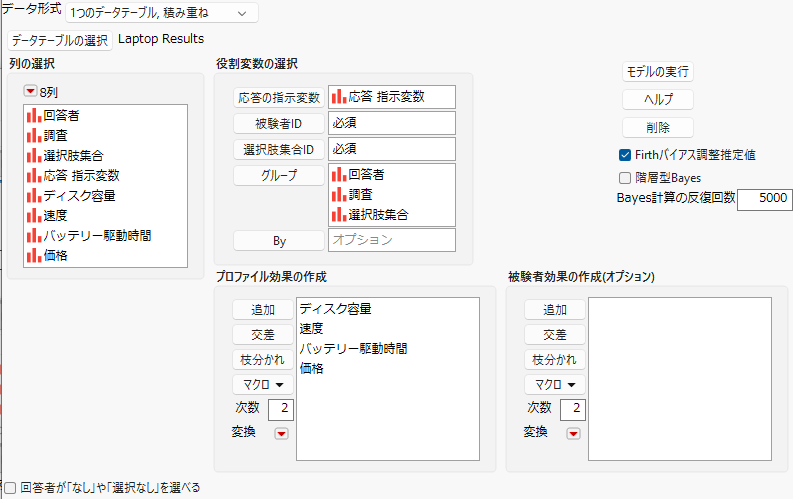Select バッテリー駆動時間 in the column list
The width and height of the screenshot is (793, 499).
[97, 236]
